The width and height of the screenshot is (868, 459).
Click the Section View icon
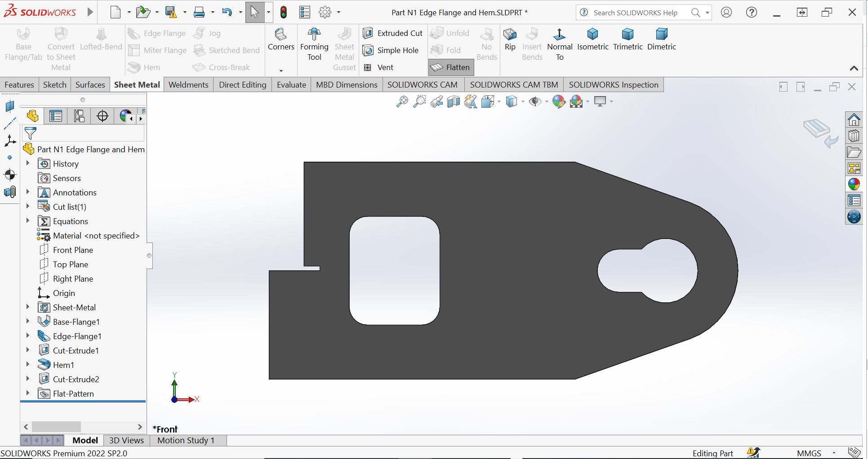point(454,102)
